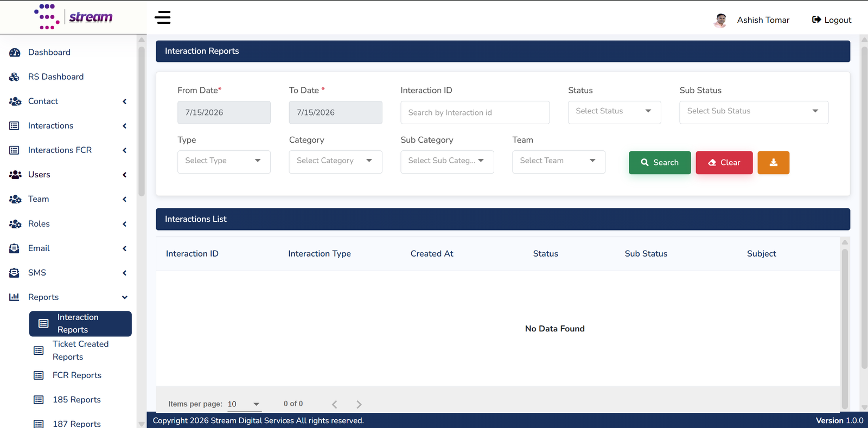
Task: Open the Select Status dropdown
Action: (614, 112)
